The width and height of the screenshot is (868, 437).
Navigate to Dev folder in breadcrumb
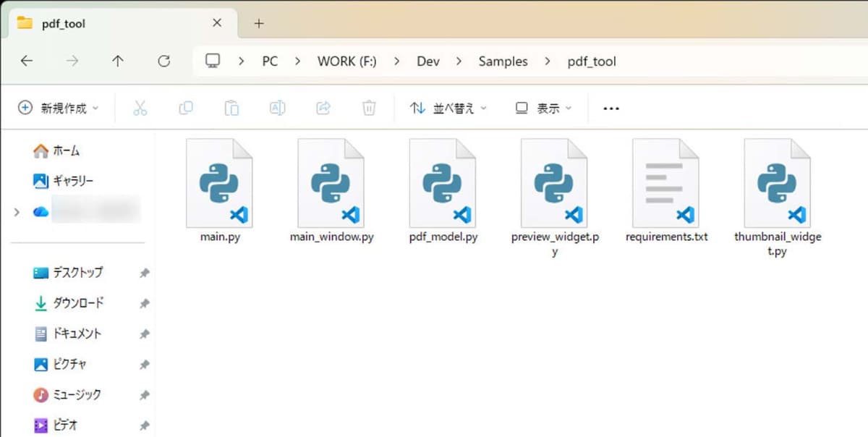[x=428, y=61]
